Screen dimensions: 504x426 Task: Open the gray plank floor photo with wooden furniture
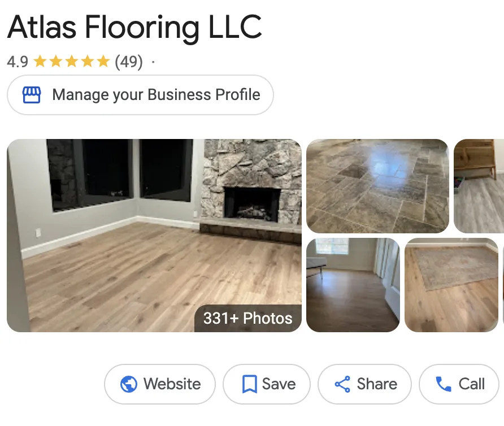(479, 186)
